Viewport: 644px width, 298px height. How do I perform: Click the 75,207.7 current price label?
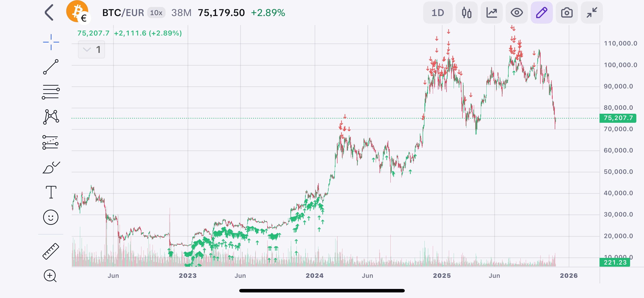(618, 118)
